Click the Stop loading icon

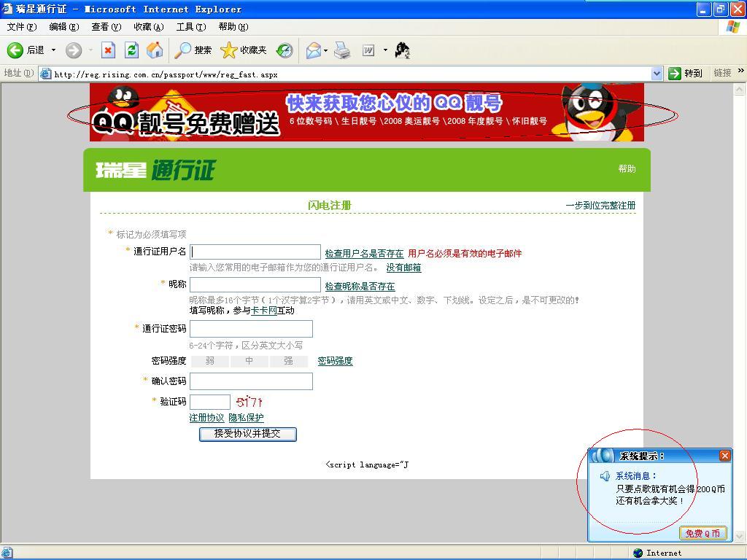[x=109, y=50]
